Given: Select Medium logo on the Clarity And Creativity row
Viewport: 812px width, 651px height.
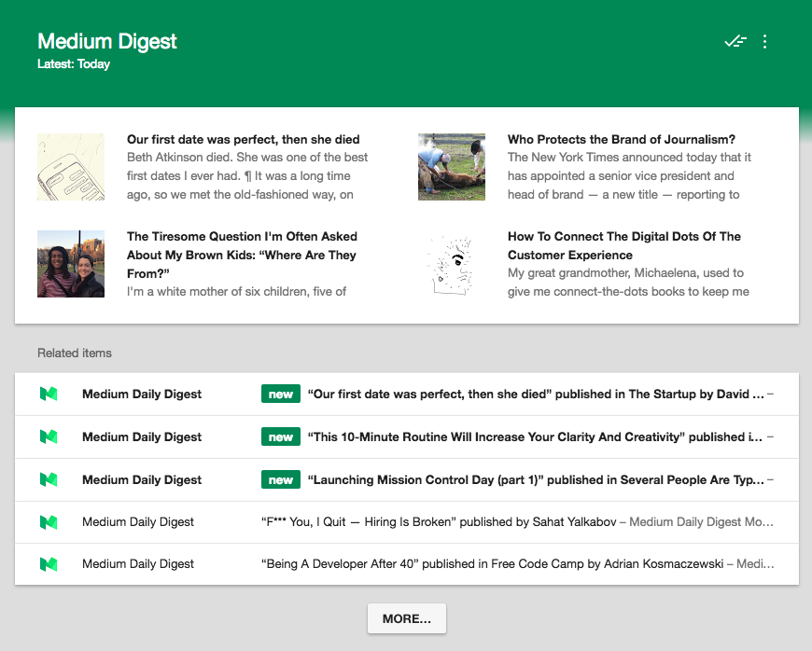Looking at the screenshot, I should [48, 436].
